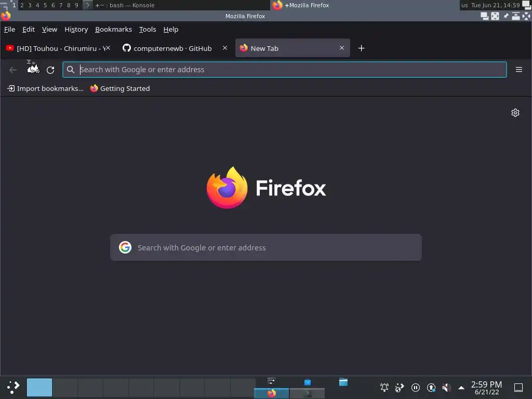Image resolution: width=532 pixels, height=399 pixels.
Task: Click the window icon at top-right corner
Action: [526, 5]
